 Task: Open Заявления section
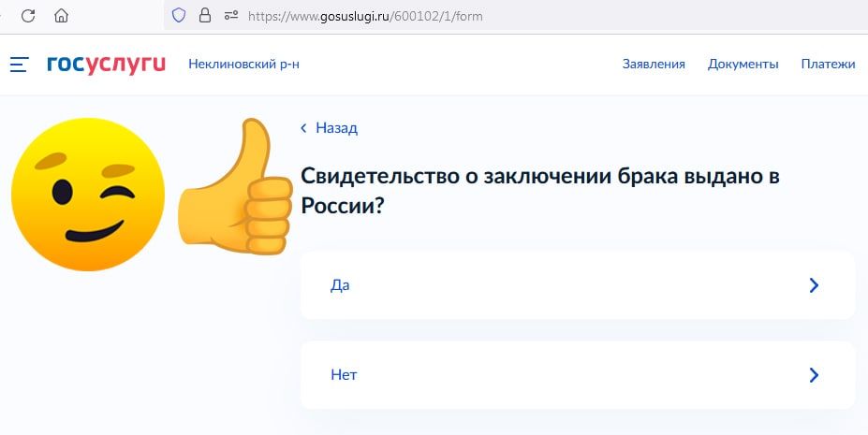[x=654, y=65]
